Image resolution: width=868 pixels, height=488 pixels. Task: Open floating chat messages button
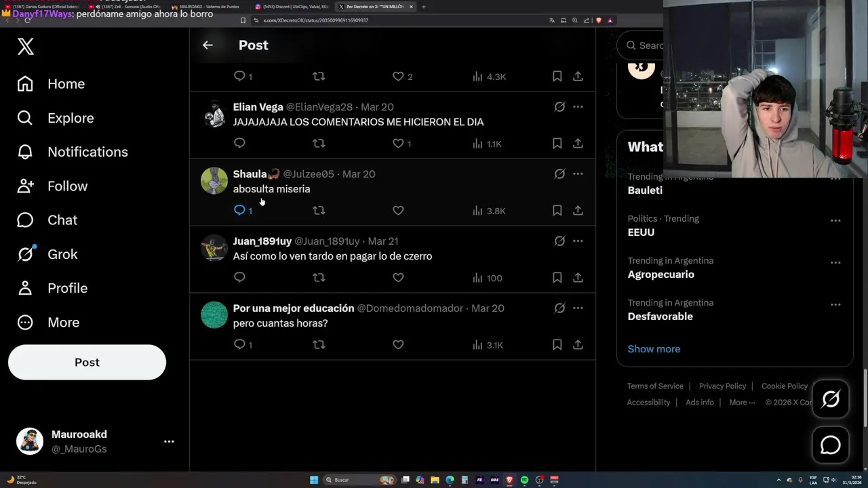coord(831,445)
